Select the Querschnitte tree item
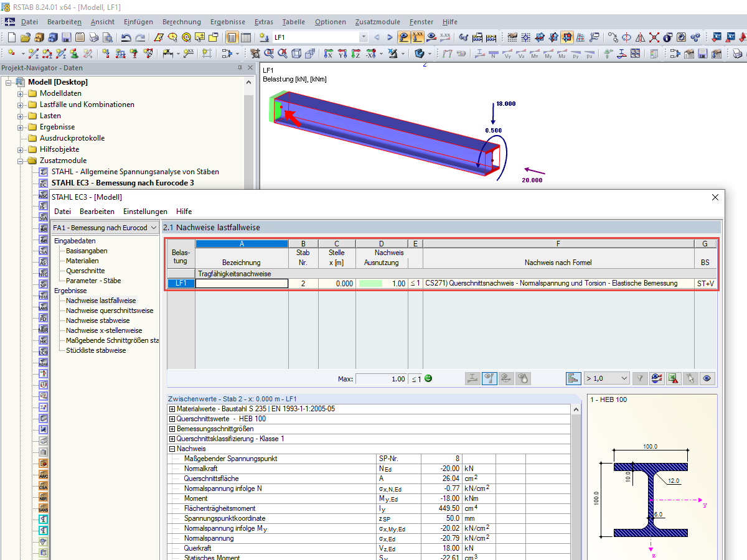This screenshot has width=747, height=560. pyautogui.click(x=85, y=271)
